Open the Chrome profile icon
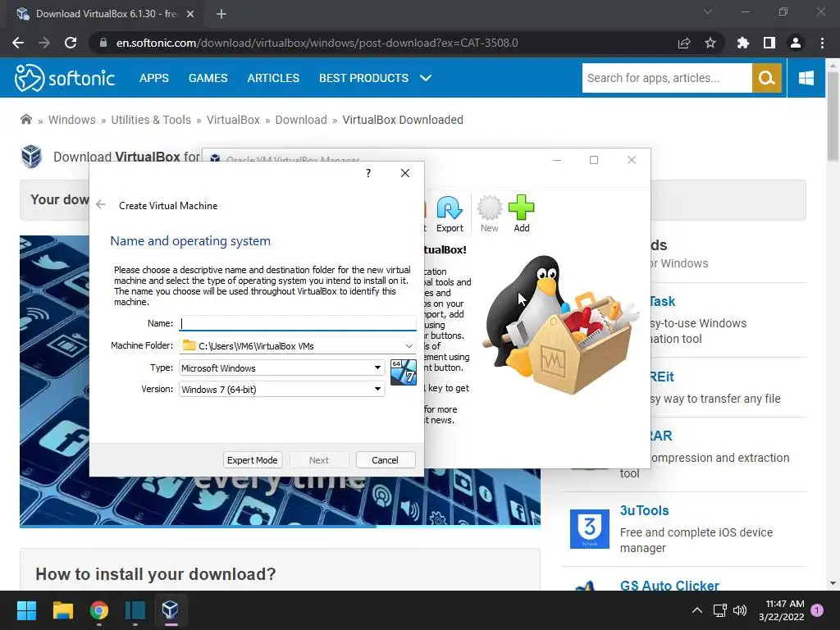Viewport: 840px width, 630px height. [796, 43]
